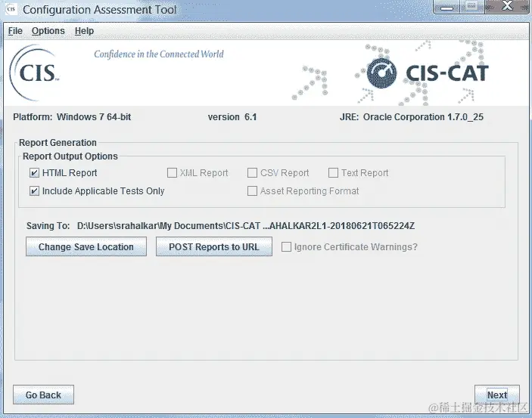Click the title bar CIS application icon
This screenshot has height=418, width=532.
click(11, 9)
